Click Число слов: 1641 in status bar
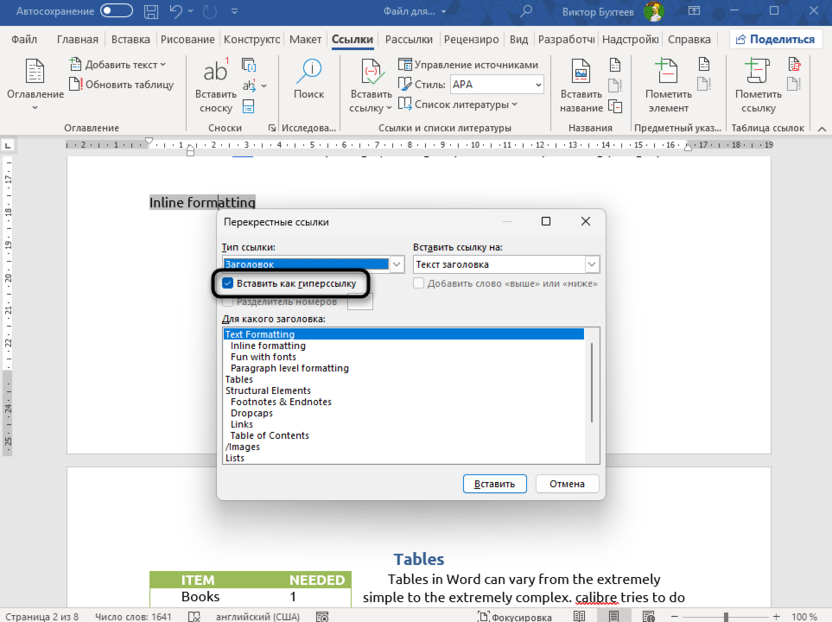Viewport: 832px width, 622px height. [x=133, y=617]
